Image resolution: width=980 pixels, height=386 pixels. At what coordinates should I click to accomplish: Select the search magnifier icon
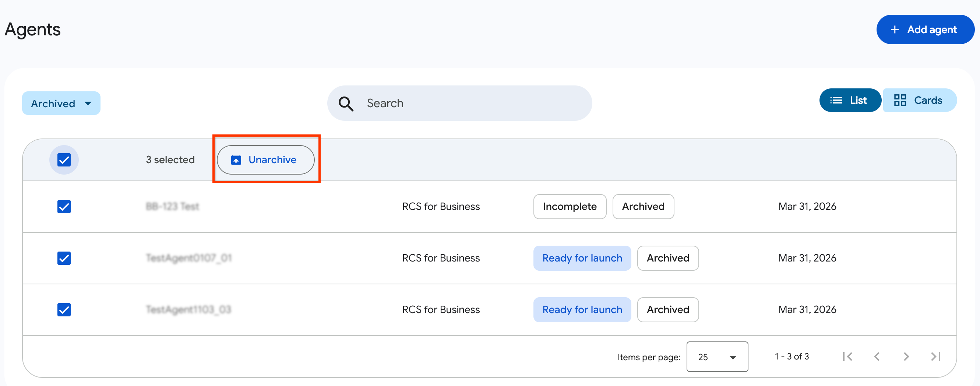tap(345, 103)
